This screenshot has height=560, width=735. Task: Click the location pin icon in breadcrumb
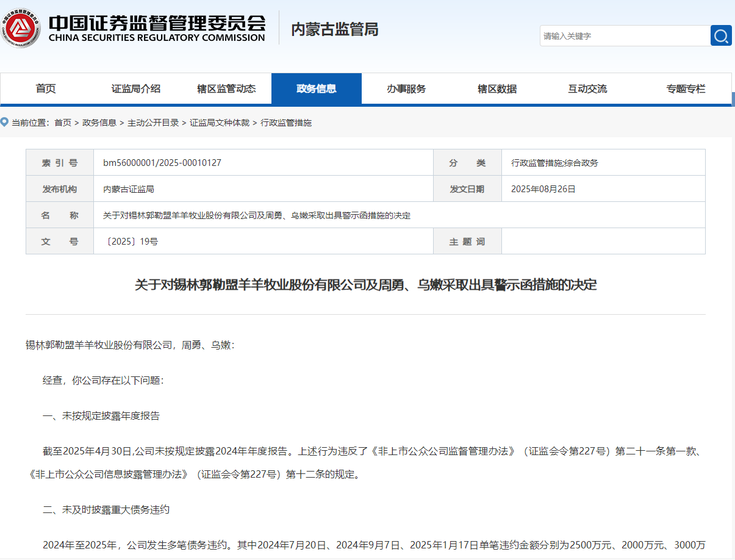[x=5, y=123]
